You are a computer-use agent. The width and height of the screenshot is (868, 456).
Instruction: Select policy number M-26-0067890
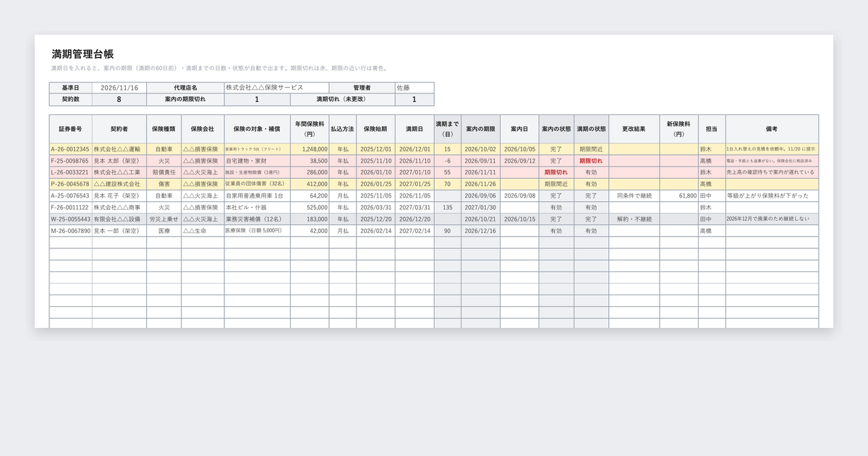pyautogui.click(x=70, y=230)
